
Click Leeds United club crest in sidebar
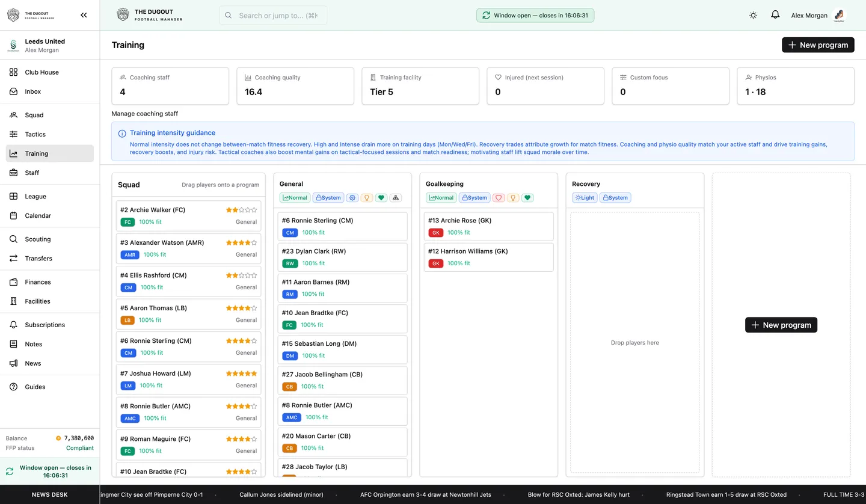point(13,45)
